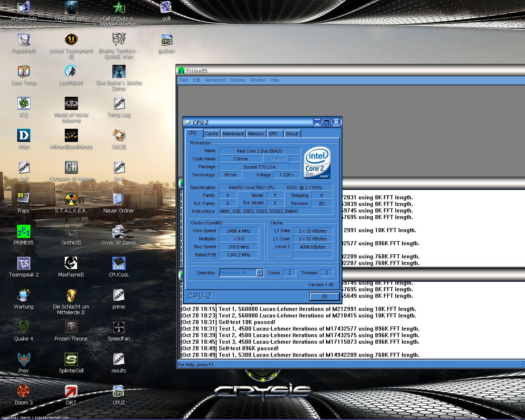Open the Help menu in Prime95
This screenshot has height=420, width=525.
274,80
